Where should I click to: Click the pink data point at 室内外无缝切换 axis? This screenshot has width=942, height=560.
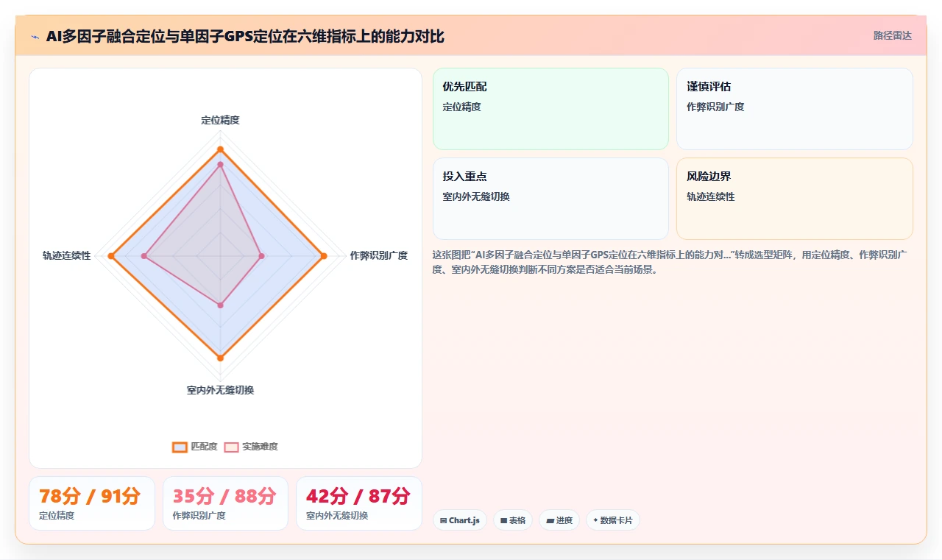(220, 305)
